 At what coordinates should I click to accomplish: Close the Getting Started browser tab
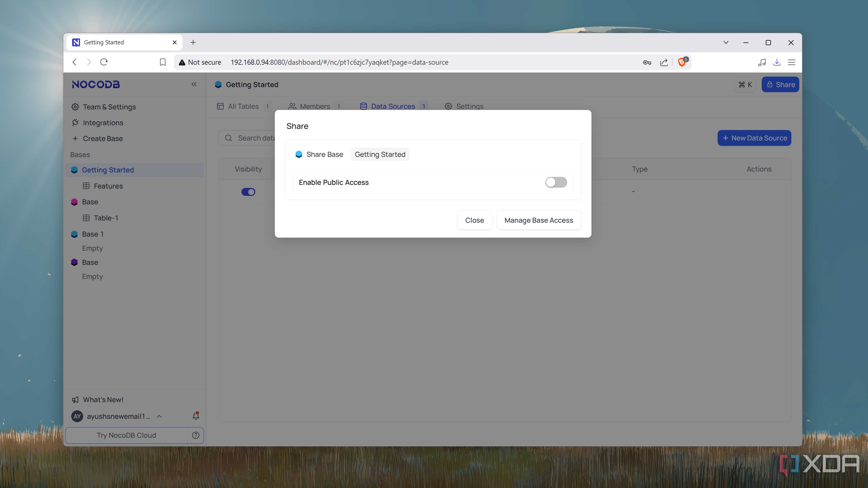175,42
